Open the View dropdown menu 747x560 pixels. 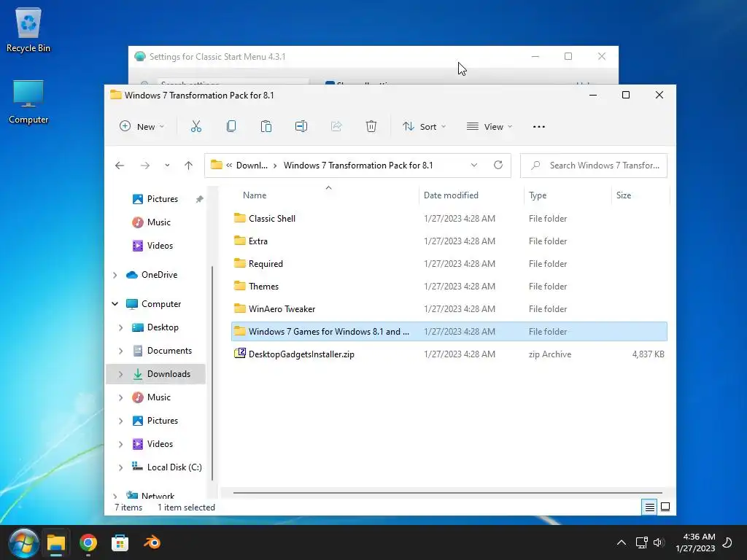point(489,127)
